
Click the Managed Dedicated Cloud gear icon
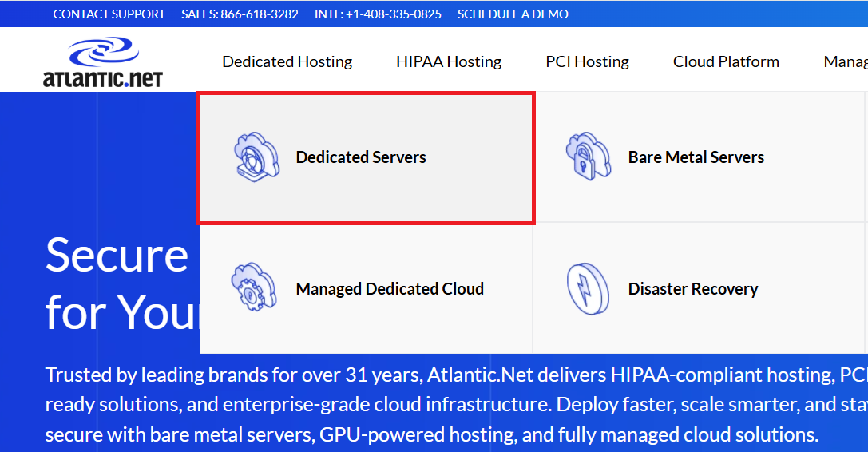254,287
